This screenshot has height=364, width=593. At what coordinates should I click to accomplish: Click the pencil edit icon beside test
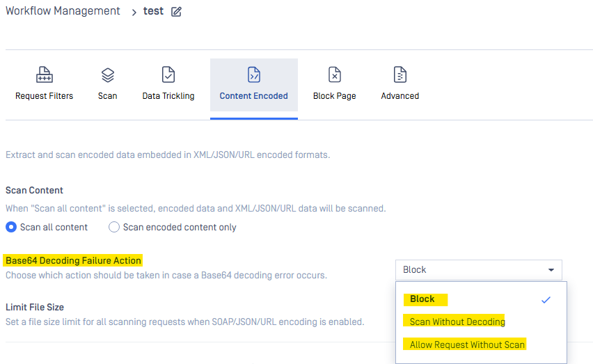click(176, 12)
